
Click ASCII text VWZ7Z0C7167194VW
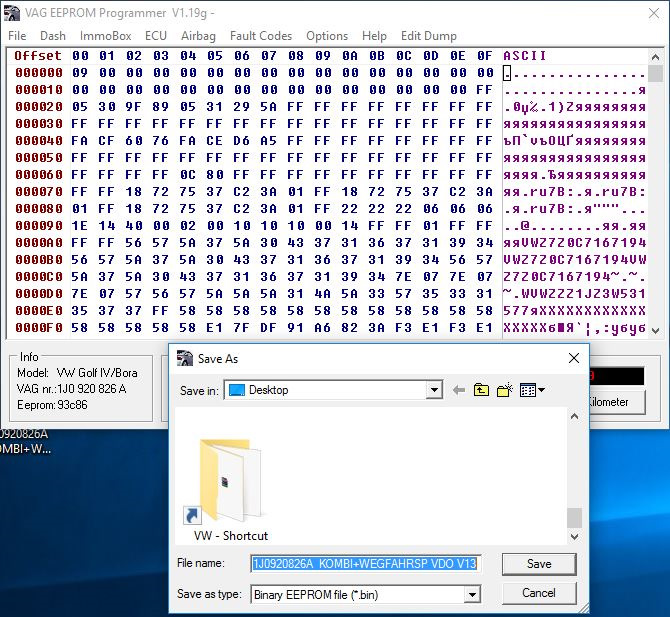click(x=575, y=260)
